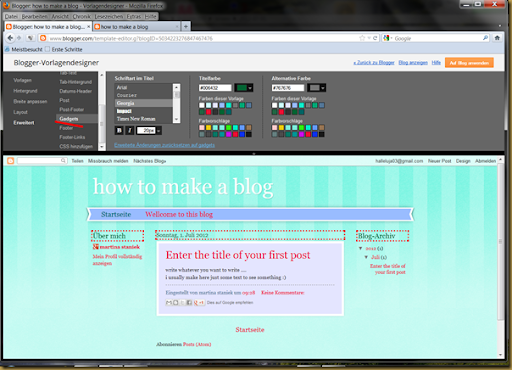Select Post-Footer in advanced list

tap(72, 109)
